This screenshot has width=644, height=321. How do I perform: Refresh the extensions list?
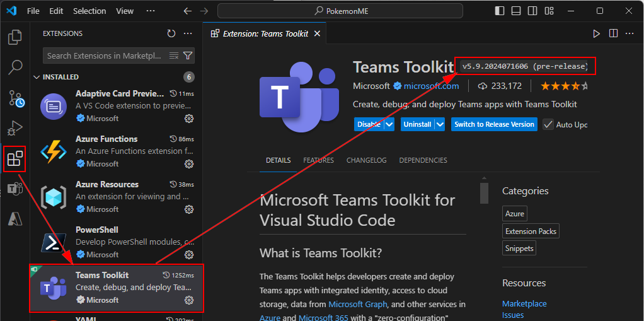coord(171,33)
